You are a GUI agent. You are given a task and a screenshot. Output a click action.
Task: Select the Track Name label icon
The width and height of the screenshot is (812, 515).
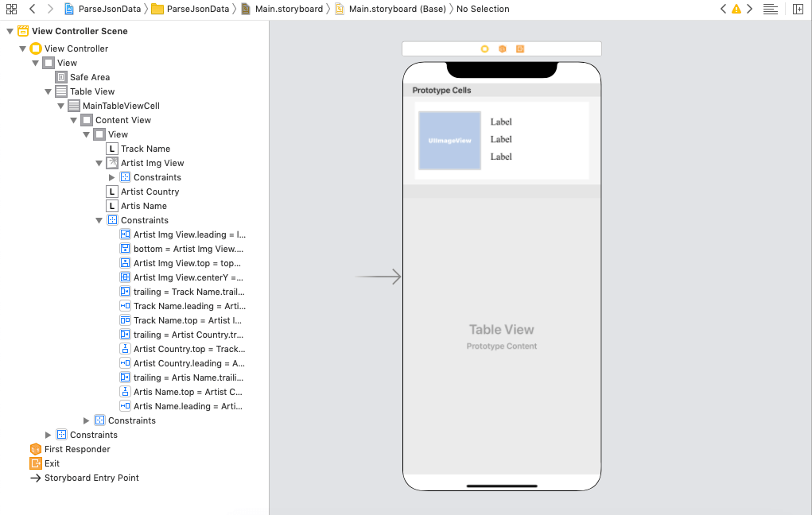pyautogui.click(x=114, y=149)
